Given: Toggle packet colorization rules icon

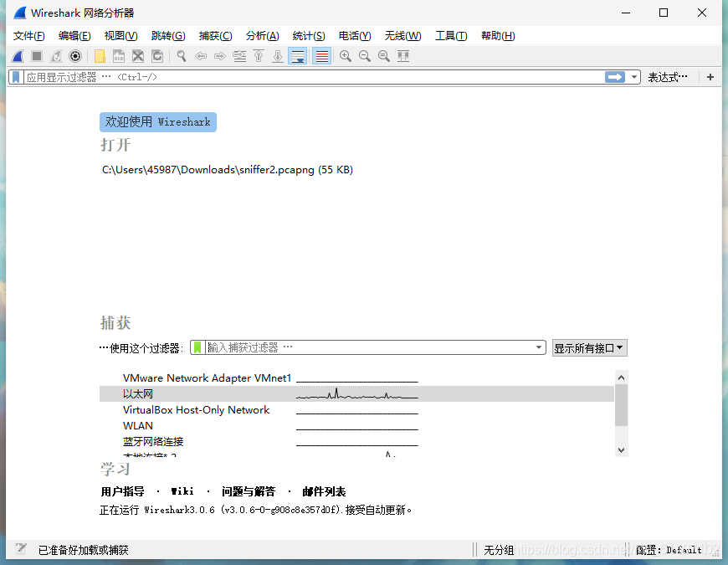Looking at the screenshot, I should click(322, 57).
